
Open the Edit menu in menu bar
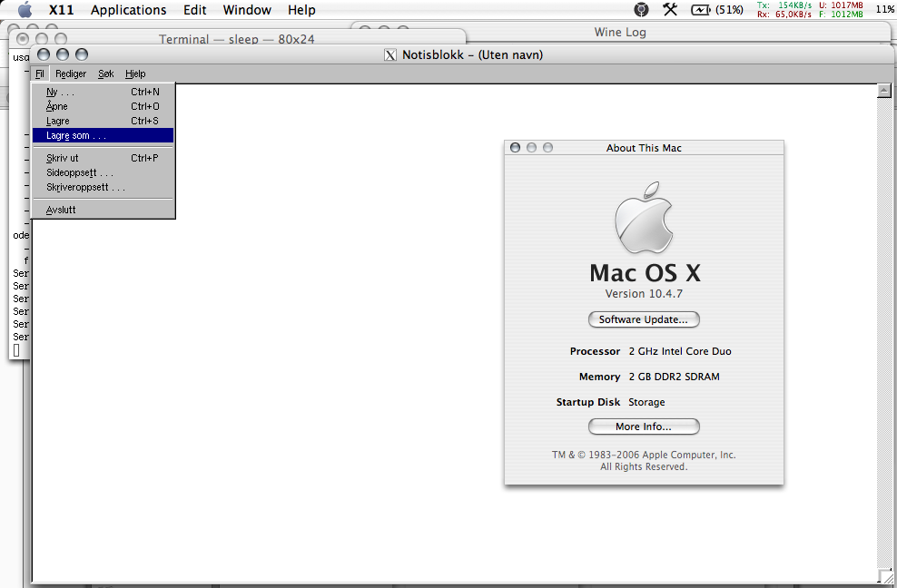click(x=194, y=10)
